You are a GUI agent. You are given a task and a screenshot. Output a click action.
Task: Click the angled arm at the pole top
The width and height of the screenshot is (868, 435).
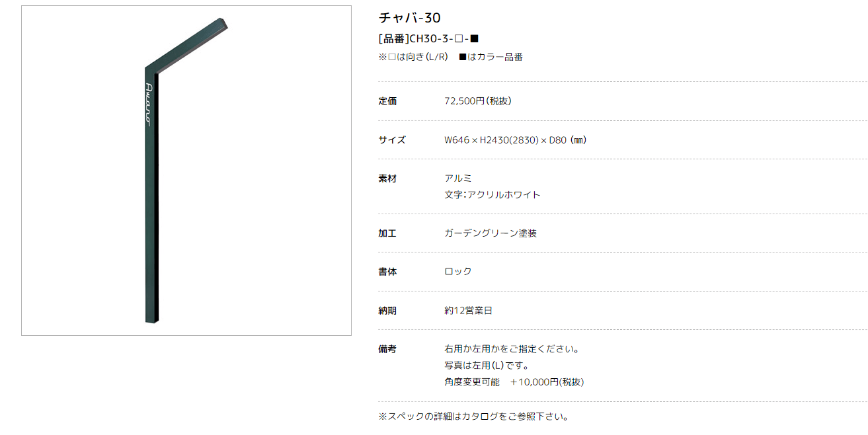[187, 44]
